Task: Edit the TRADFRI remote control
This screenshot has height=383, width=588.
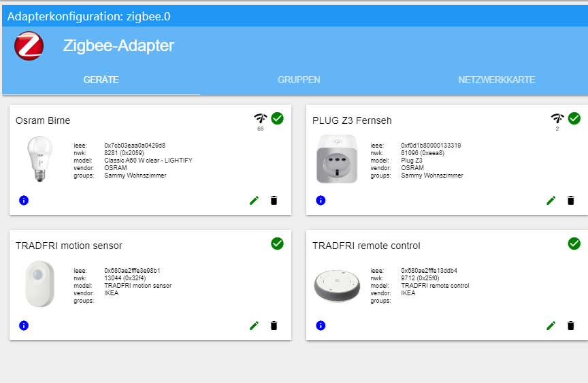Action: point(551,326)
